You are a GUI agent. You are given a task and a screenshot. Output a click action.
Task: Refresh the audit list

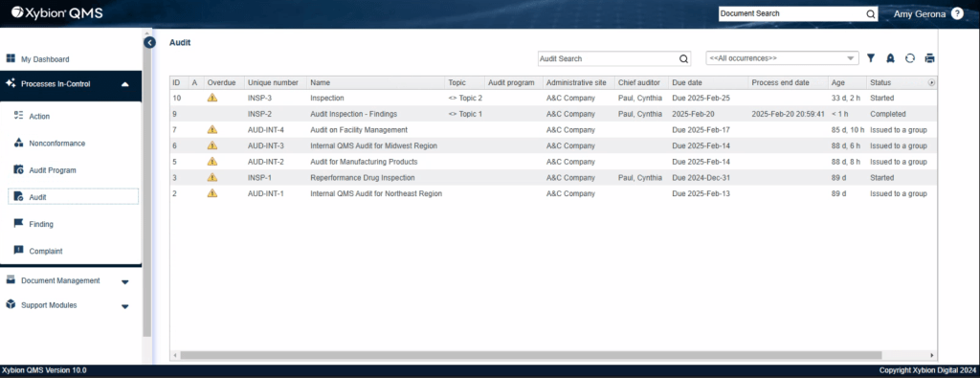coord(910,58)
